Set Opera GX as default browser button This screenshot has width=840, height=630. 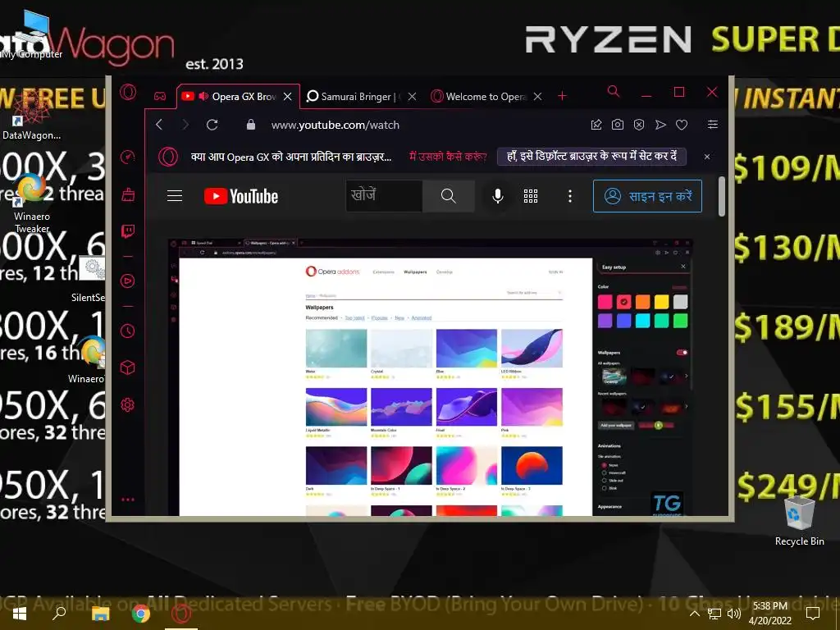591,157
